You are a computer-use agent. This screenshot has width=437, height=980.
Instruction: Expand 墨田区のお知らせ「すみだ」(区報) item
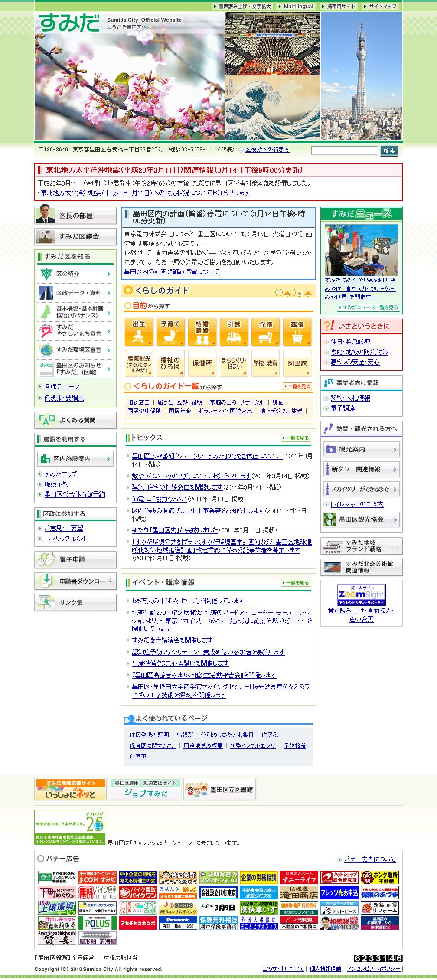(75, 369)
